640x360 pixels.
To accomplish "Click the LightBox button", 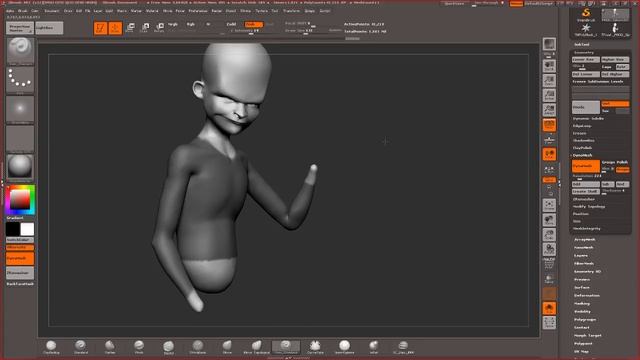I will pyautogui.click(x=49, y=28).
